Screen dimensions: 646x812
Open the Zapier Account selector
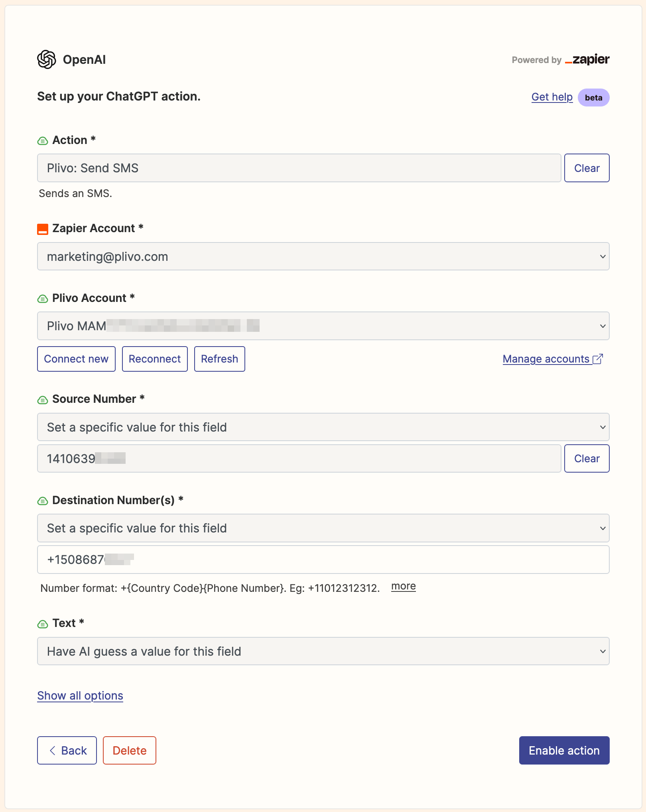click(x=323, y=256)
